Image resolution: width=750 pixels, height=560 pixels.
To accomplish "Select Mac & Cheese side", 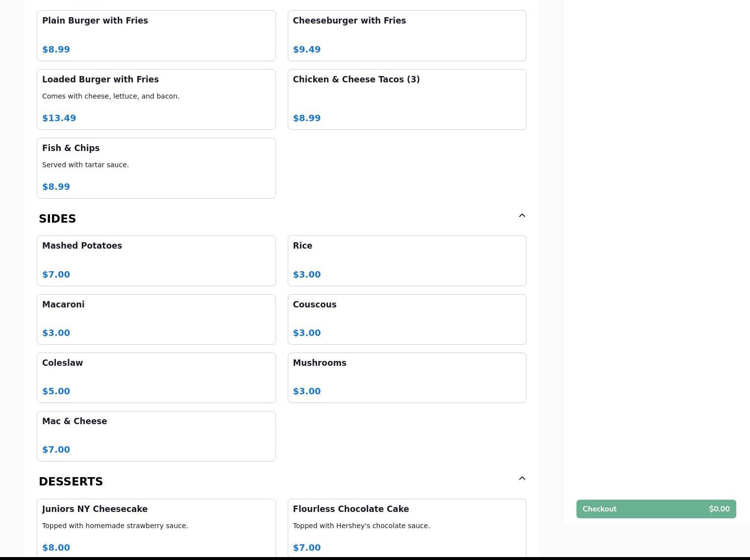I will [156, 436].
